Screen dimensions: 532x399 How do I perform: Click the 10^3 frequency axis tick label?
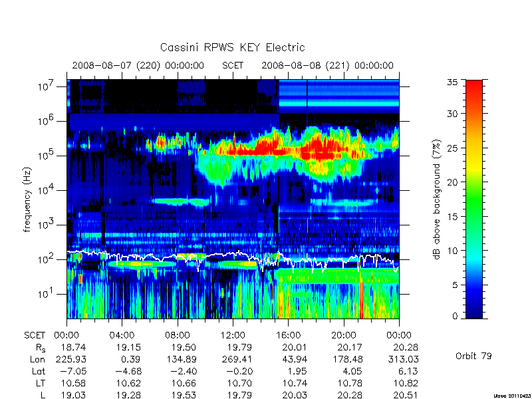point(47,224)
